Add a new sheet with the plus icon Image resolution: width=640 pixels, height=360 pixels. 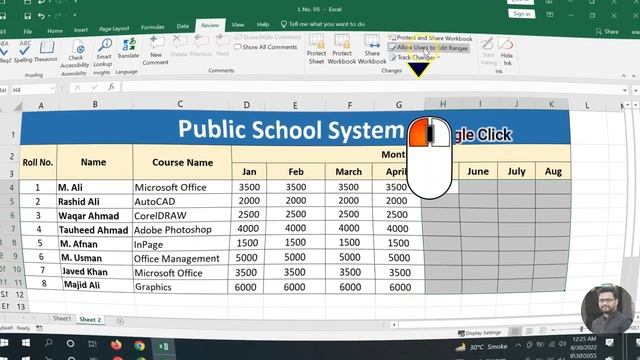(120, 321)
